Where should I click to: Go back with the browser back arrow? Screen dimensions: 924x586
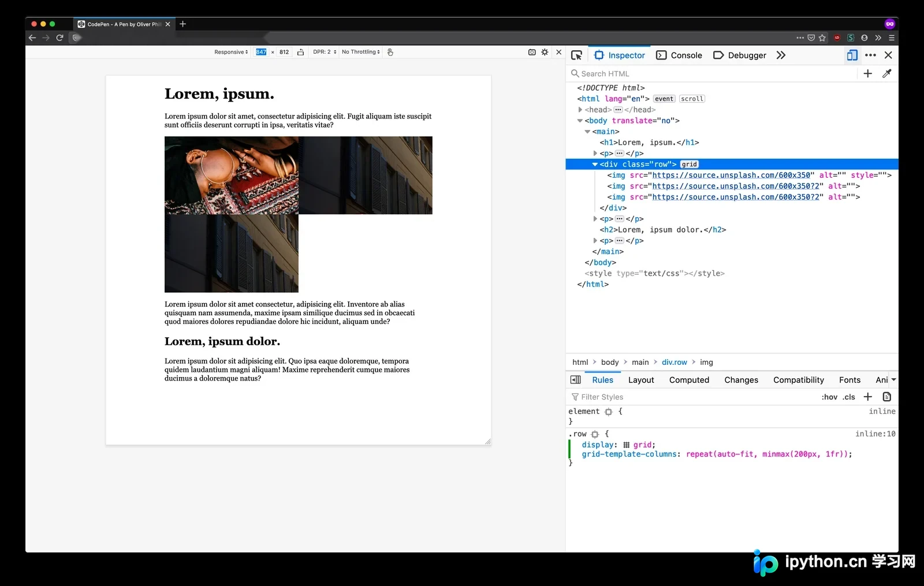(32, 38)
